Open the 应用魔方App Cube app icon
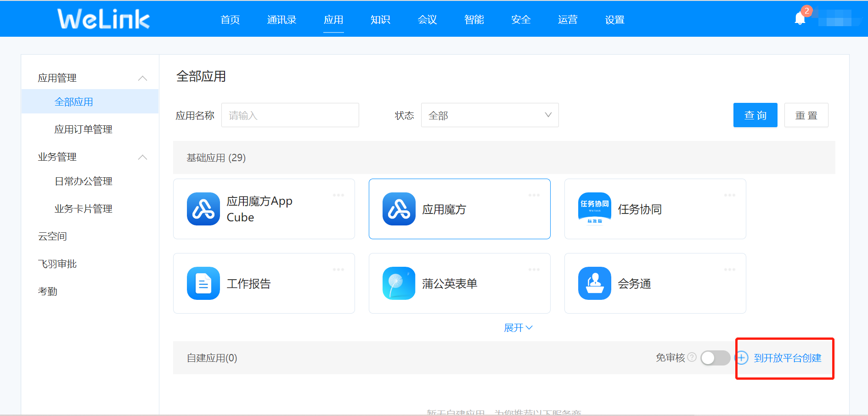This screenshot has width=868, height=416. click(x=203, y=209)
